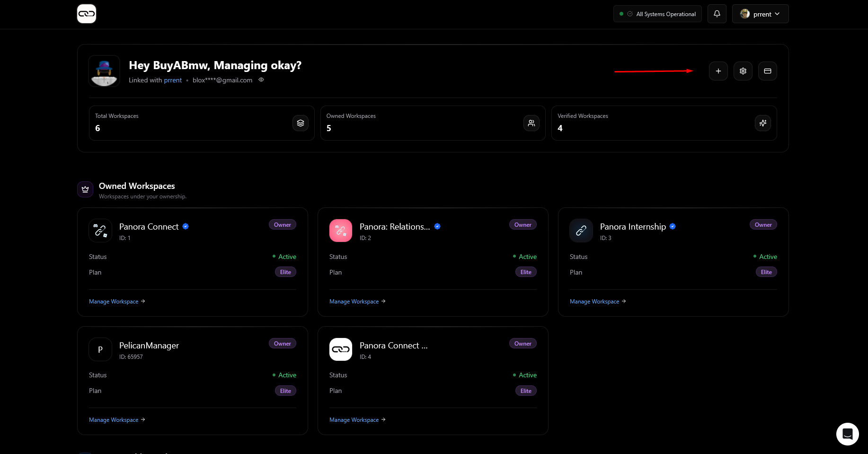The height and width of the screenshot is (454, 868).
Task: Click the Panora logo in the header
Action: 87,14
